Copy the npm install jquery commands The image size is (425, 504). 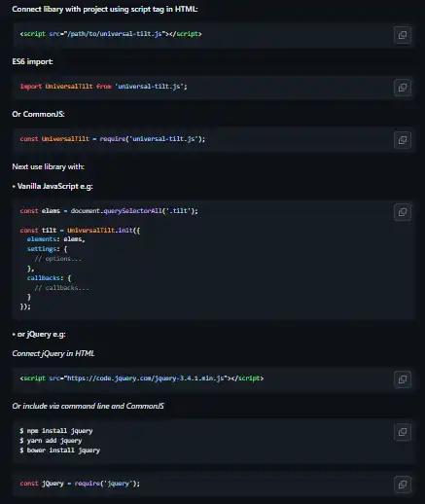(x=403, y=432)
